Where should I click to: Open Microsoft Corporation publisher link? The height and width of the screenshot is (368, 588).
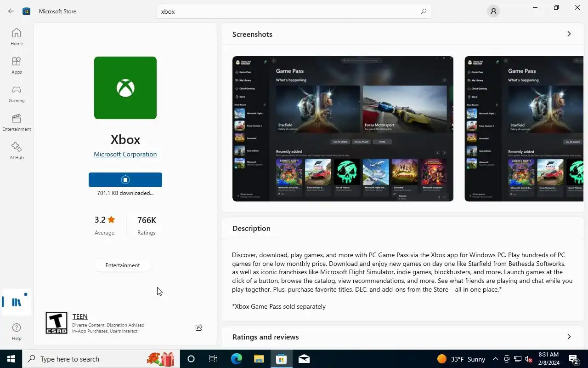pos(125,154)
